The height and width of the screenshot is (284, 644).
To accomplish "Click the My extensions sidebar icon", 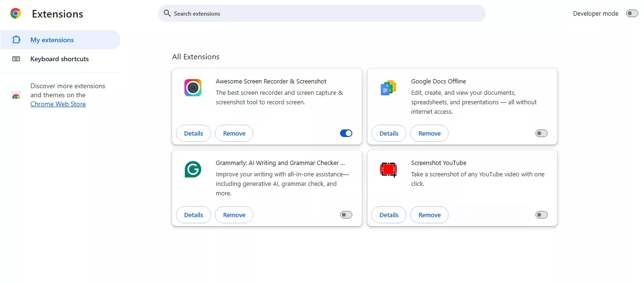I will (x=16, y=40).
